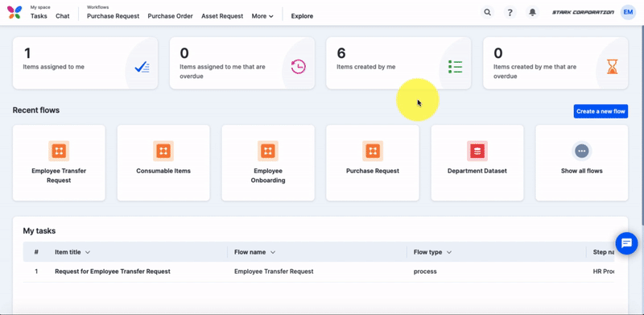
Task: Open the floating chat bubble button
Action: (627, 243)
